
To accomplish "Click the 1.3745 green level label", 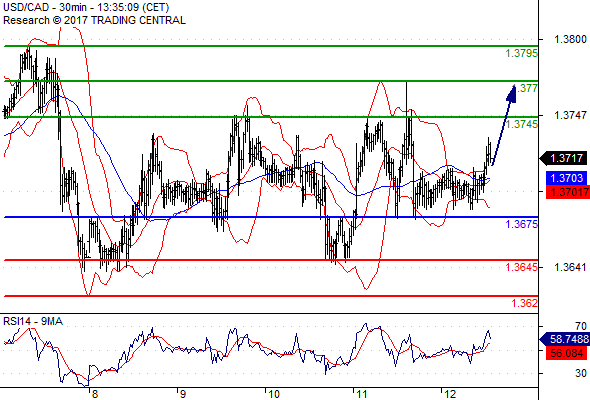I will pyautogui.click(x=522, y=124).
